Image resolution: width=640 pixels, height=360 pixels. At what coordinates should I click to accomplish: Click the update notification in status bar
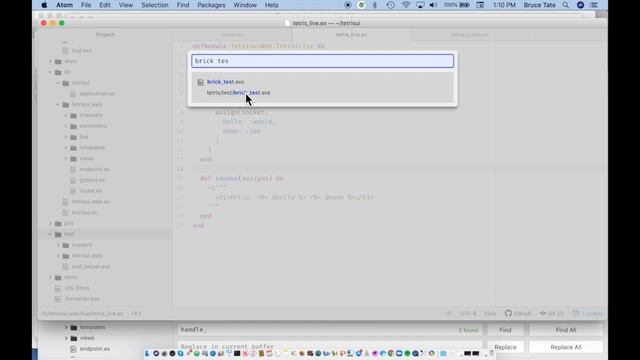[587, 313]
